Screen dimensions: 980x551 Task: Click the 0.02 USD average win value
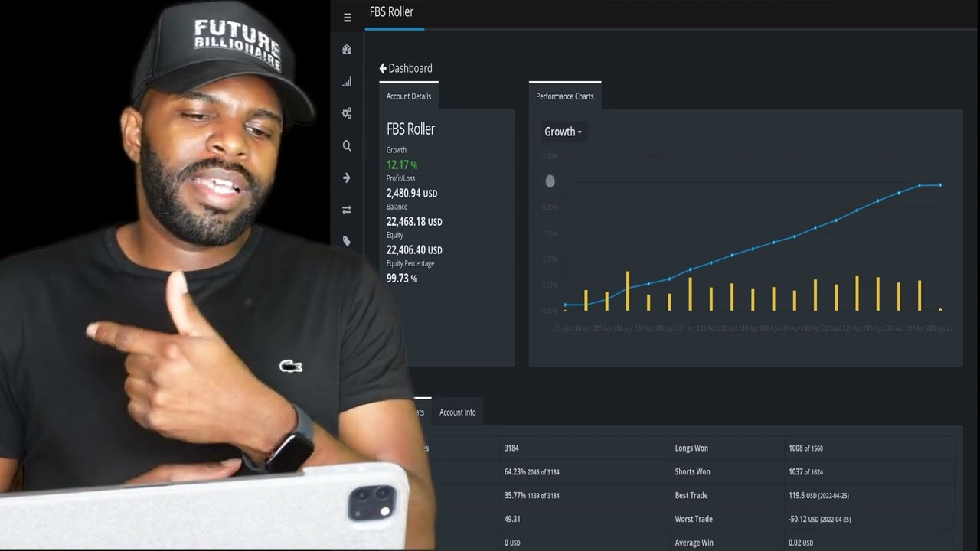tap(801, 543)
